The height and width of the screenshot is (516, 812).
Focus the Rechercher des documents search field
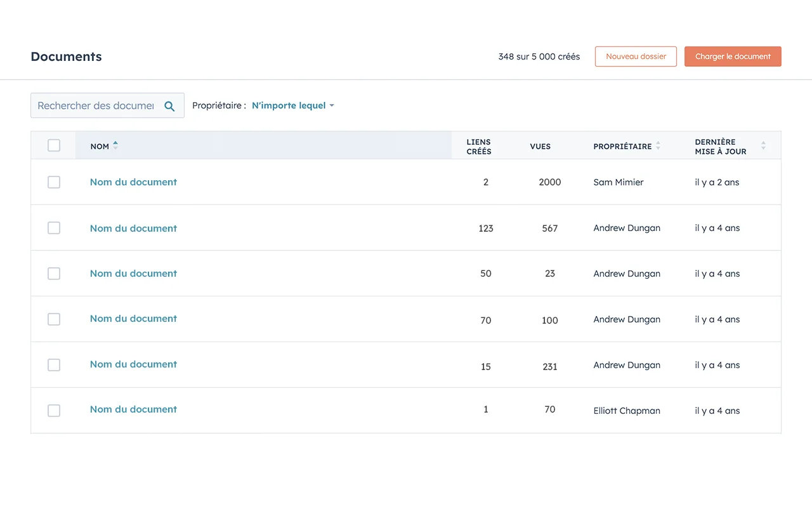click(x=96, y=106)
